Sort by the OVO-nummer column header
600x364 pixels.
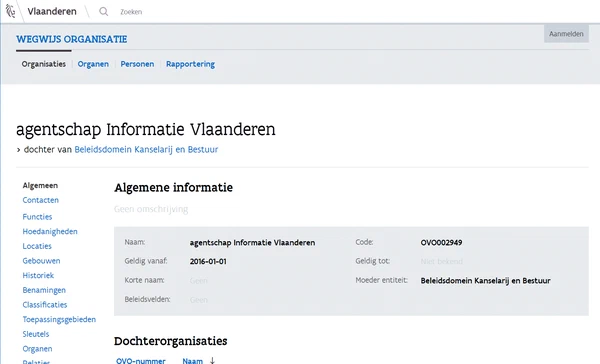pyautogui.click(x=140, y=361)
